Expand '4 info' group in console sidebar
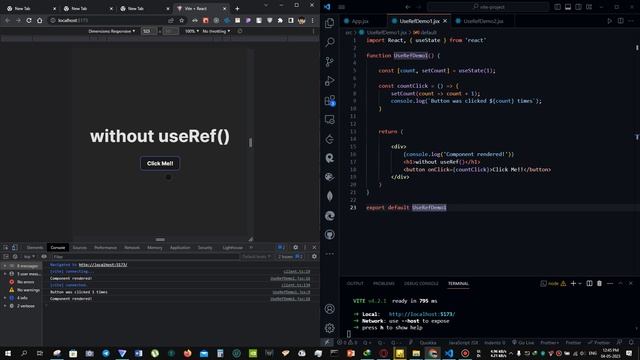 pos(5,298)
